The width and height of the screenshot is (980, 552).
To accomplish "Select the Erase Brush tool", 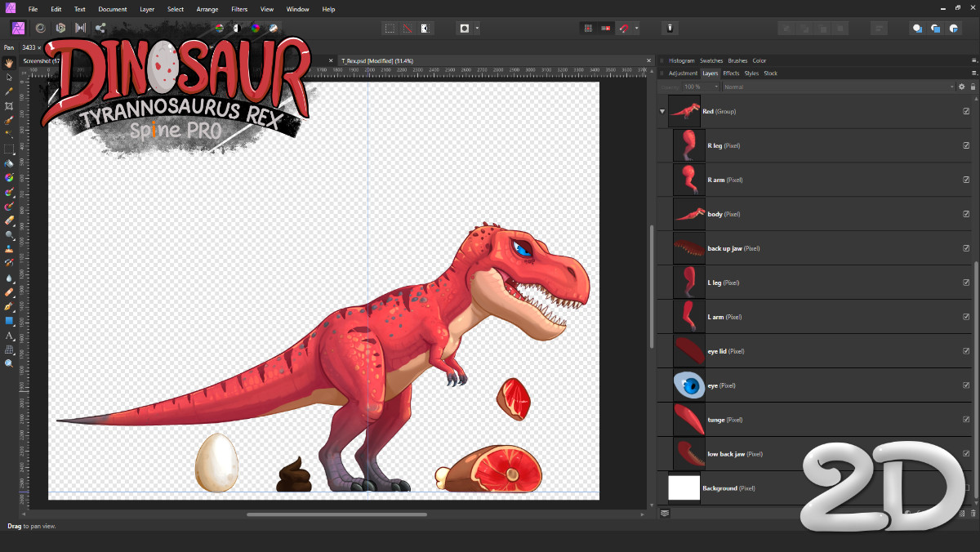I will tap(9, 220).
